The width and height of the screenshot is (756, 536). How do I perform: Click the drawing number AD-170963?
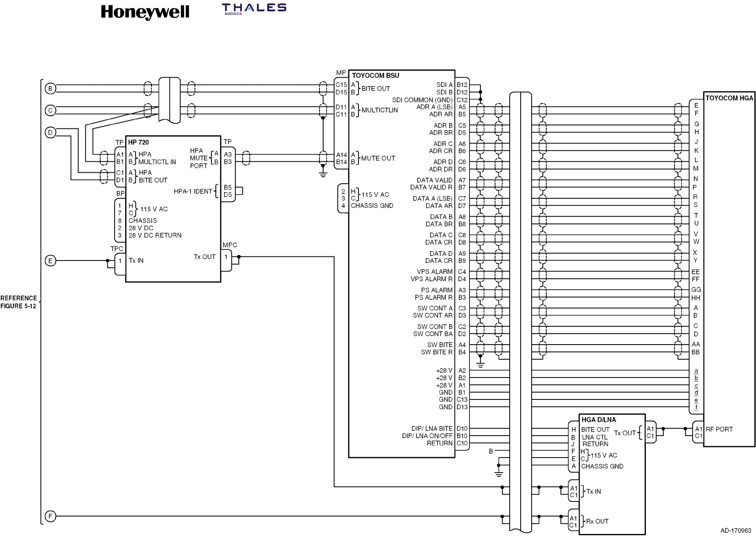click(736, 530)
